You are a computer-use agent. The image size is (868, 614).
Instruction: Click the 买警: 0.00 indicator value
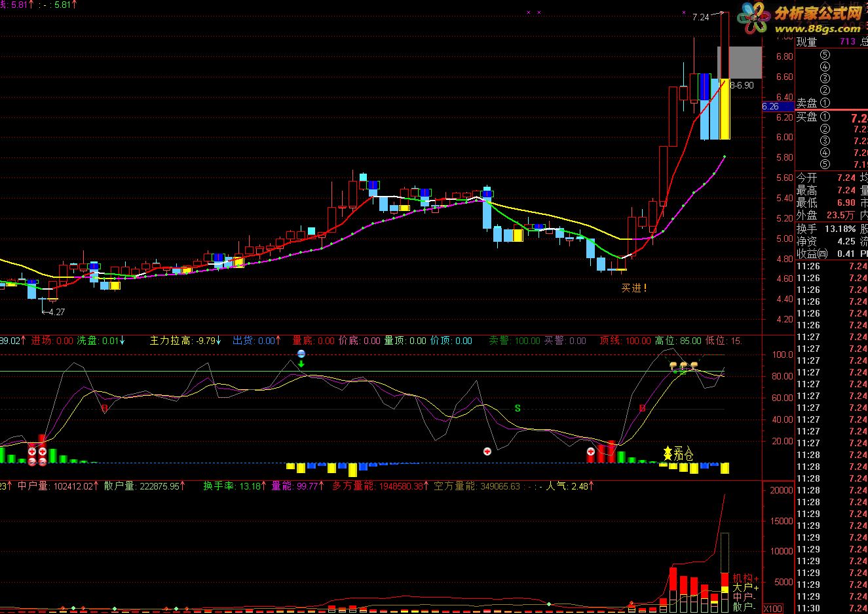tap(565, 341)
